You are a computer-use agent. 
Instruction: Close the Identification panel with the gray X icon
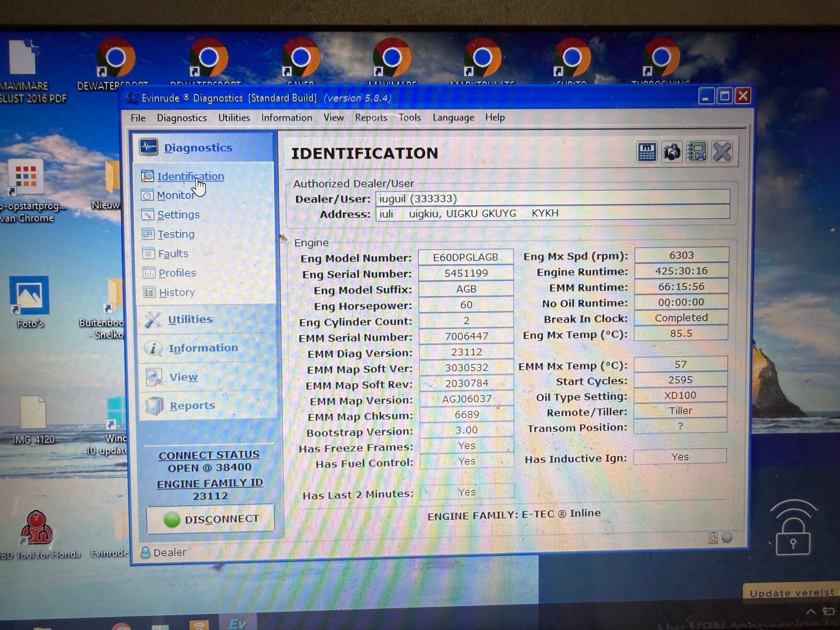(722, 152)
